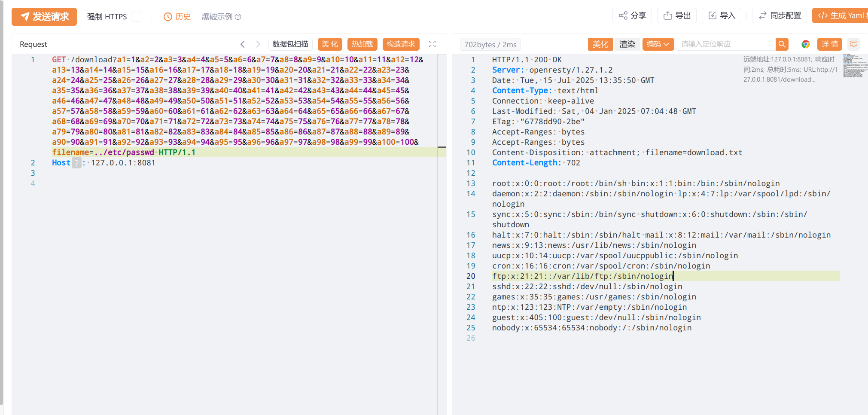
Task: Toggle the 强制 HTTPS checkbox
Action: point(136,17)
